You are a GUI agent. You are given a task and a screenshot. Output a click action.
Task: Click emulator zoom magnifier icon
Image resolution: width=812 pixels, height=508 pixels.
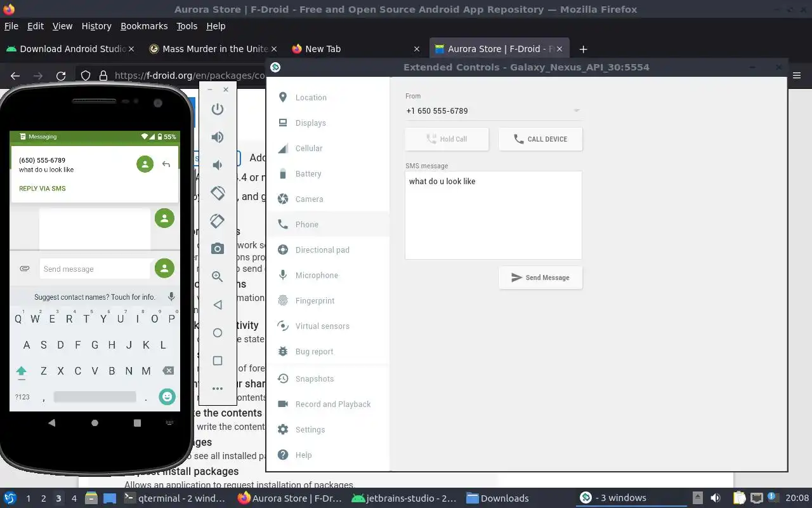point(218,276)
